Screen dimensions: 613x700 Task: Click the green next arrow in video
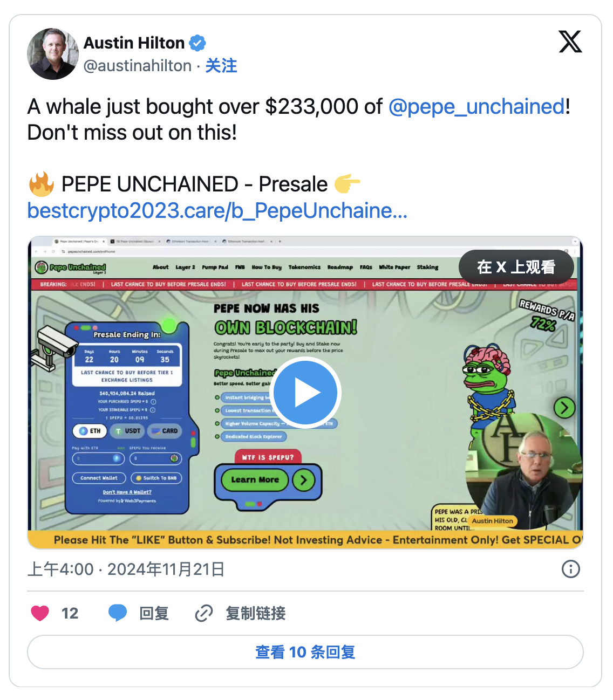(564, 408)
